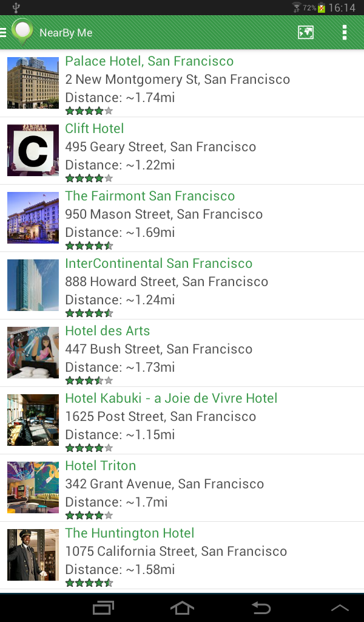Image resolution: width=364 pixels, height=622 pixels.
Task: Select InterContinental San Francisco photo
Action: click(x=33, y=285)
